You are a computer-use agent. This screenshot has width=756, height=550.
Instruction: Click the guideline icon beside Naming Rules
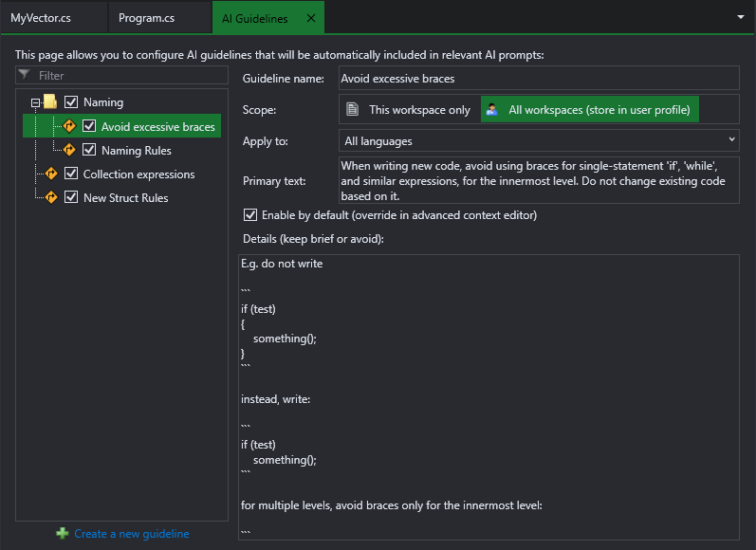click(69, 150)
